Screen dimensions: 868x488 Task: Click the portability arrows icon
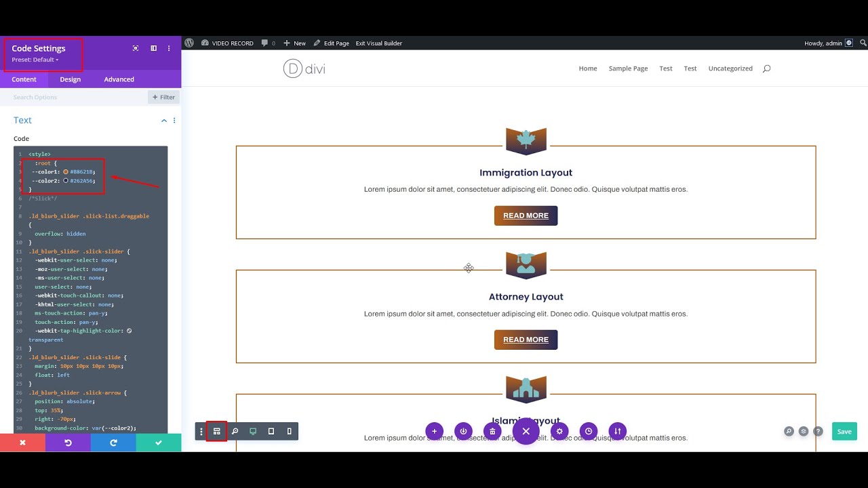point(618,431)
